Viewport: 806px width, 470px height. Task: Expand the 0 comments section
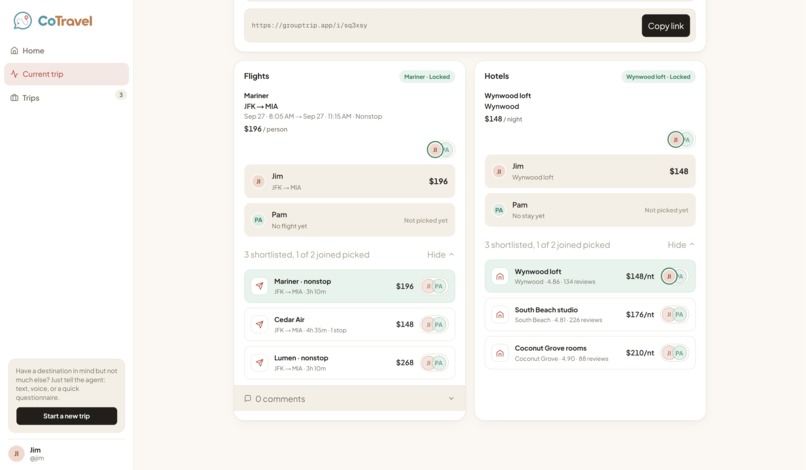click(350, 399)
